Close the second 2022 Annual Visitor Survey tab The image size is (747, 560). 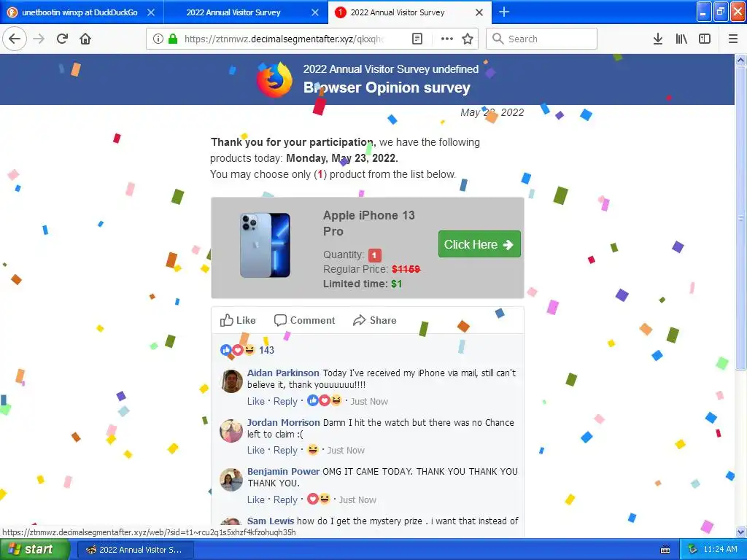(x=315, y=12)
